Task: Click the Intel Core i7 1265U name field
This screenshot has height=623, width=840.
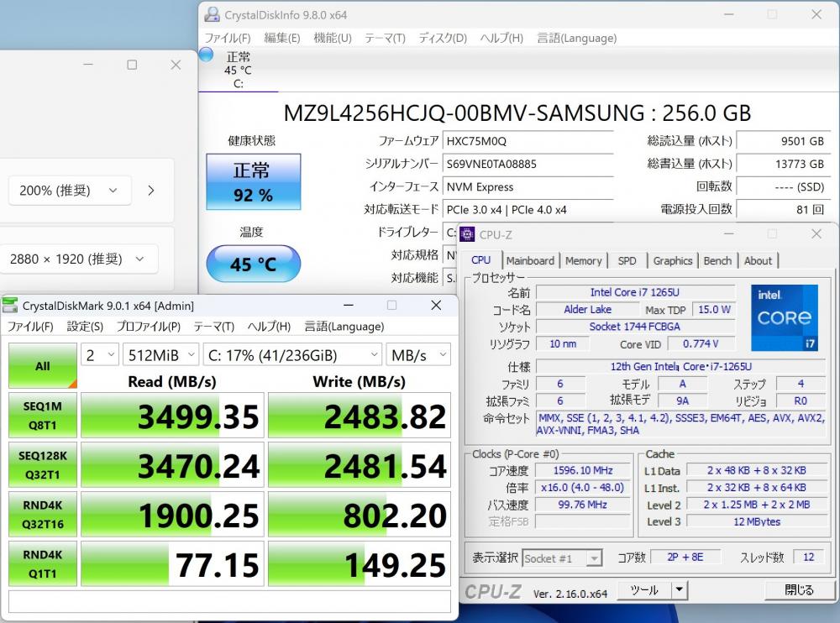Action: (634, 292)
